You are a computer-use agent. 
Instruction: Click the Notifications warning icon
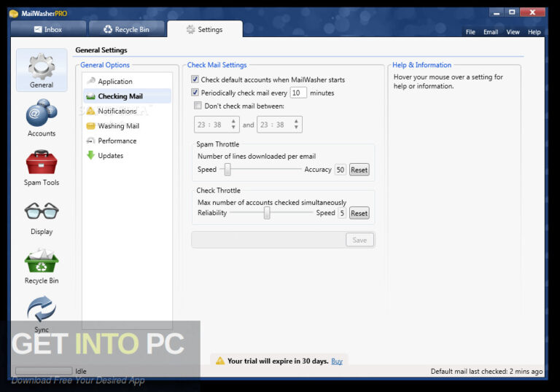[x=90, y=111]
